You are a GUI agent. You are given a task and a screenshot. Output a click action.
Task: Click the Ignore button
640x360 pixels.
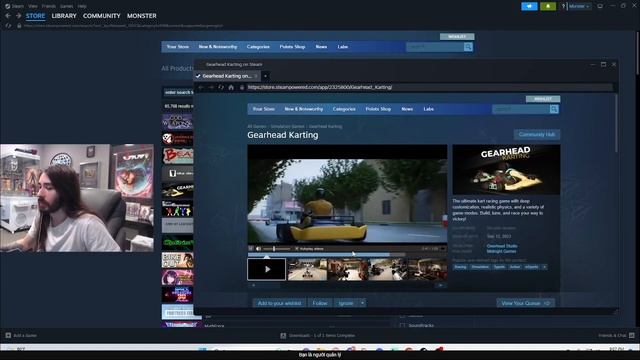[346, 303]
